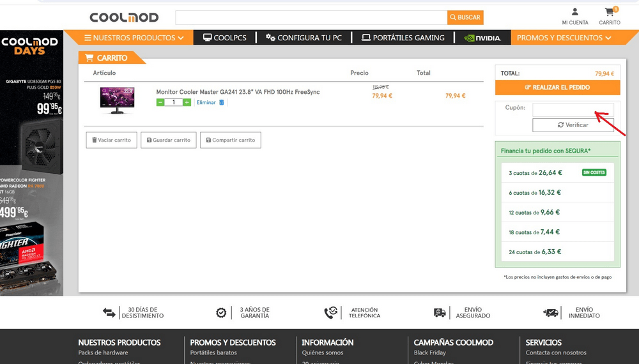639x364 pixels.
Task: Increase quantity with the plus button
Action: [187, 102]
